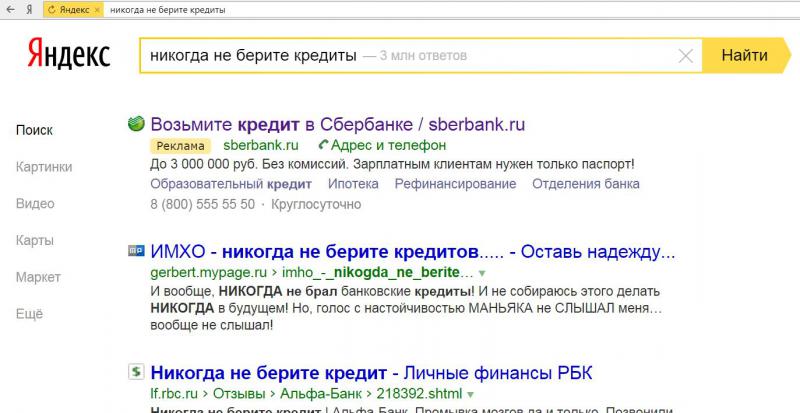The height and width of the screenshot is (413, 800).
Task: Expand the Ещё sidebar menu
Action: [x=30, y=314]
